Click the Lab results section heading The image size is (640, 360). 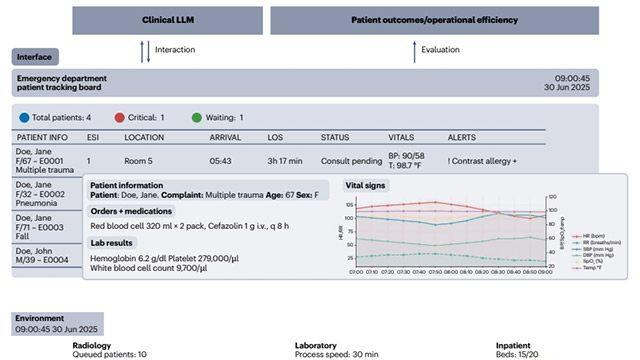pos(111,243)
